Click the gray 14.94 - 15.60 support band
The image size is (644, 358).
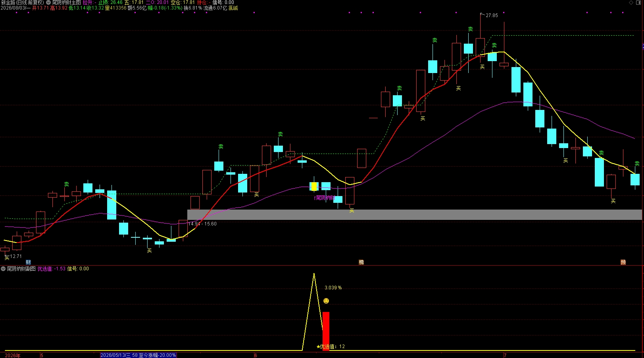(415, 215)
